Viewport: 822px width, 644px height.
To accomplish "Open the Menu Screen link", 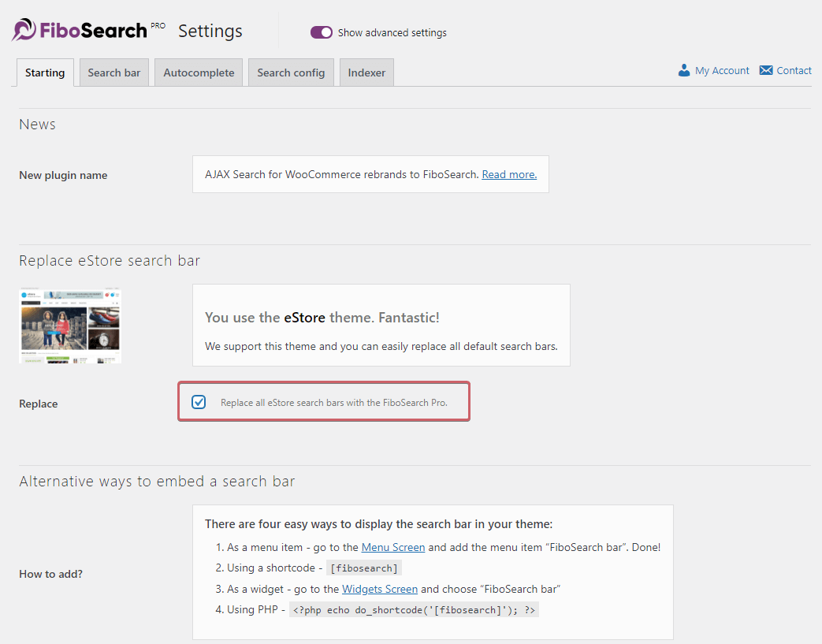I will 393,547.
